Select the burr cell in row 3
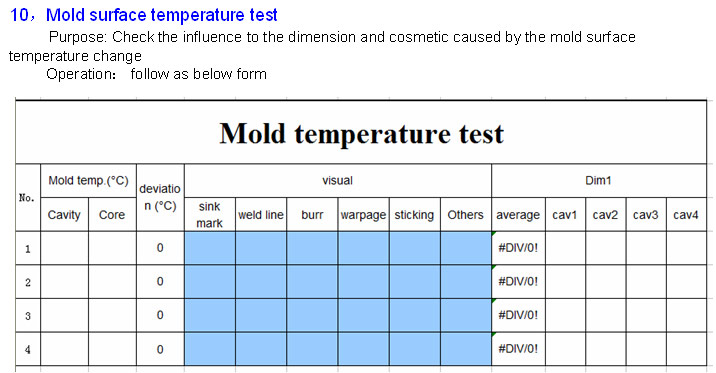This screenshot has width=716, height=373. pos(312,315)
